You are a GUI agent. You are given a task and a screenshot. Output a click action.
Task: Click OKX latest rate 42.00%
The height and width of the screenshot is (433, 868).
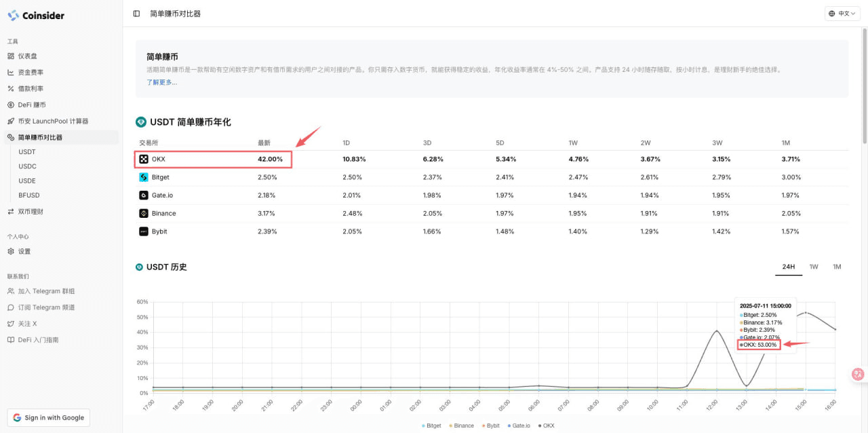pyautogui.click(x=270, y=159)
